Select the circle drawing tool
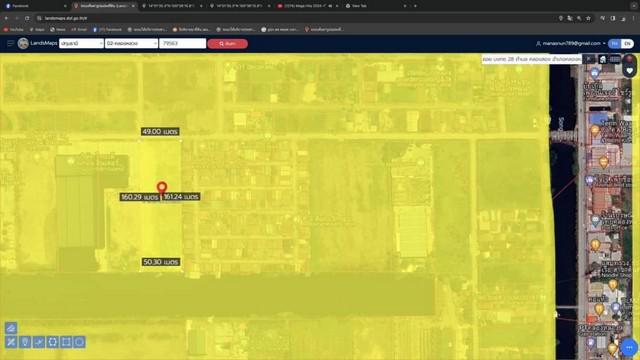 80,342
